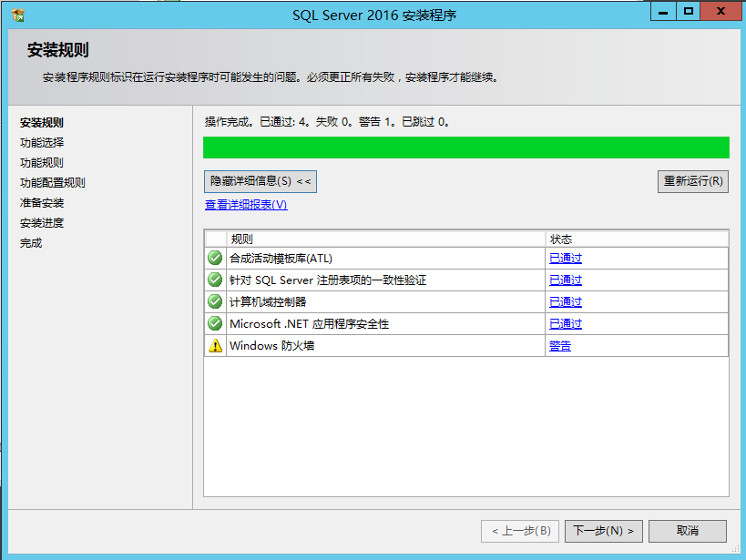The image size is (746, 560).
Task: Select 功能规则 step in left sidebar
Action: [42, 163]
